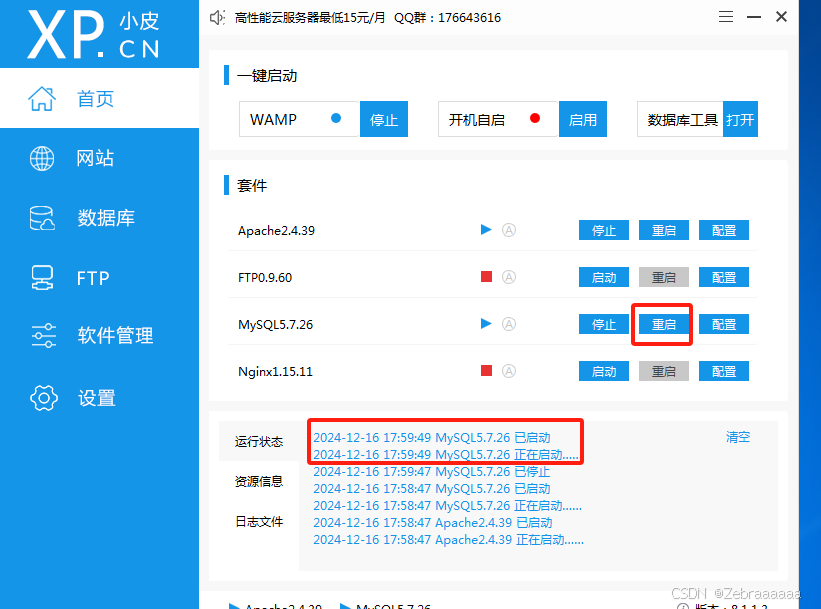
Task: Open the hamburger menu icon
Action: [726, 17]
